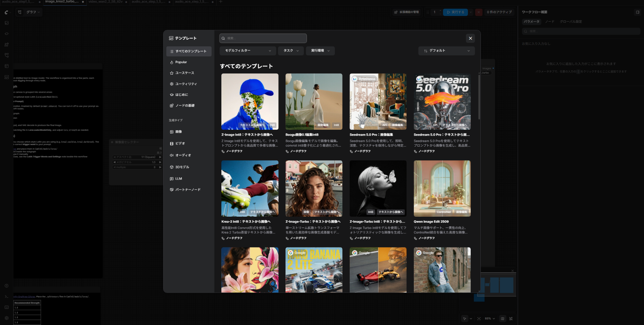Open the settings gear icon
This screenshot has width=644, height=325.
point(7,318)
